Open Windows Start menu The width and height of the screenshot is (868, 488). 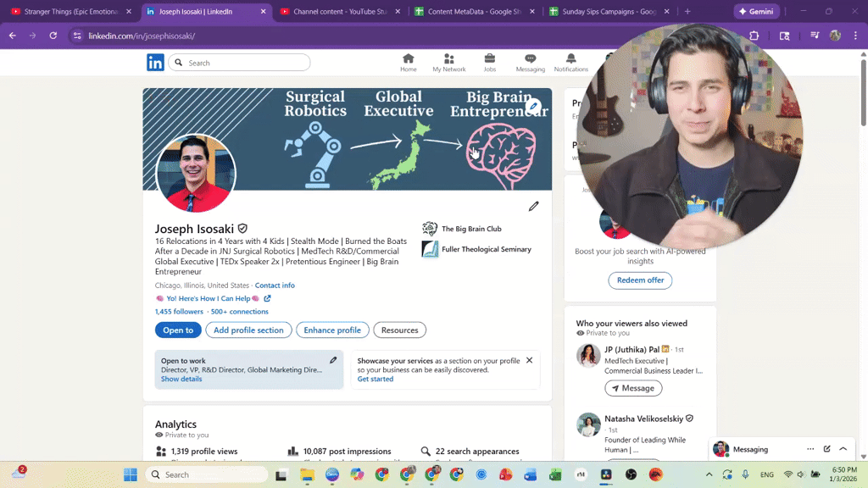[x=131, y=474]
